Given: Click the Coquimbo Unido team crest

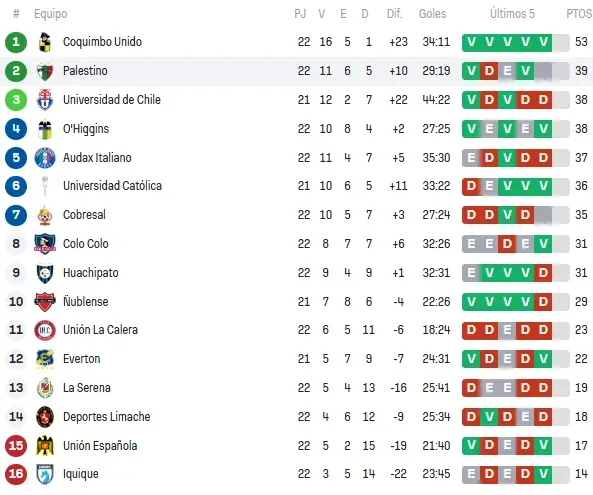Looking at the screenshot, I should click(45, 42).
